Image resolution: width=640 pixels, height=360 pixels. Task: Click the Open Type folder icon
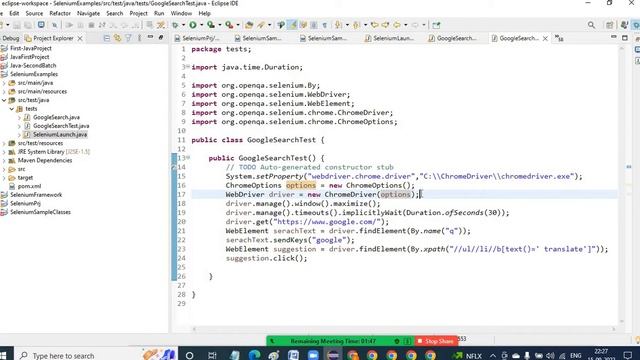249,25
